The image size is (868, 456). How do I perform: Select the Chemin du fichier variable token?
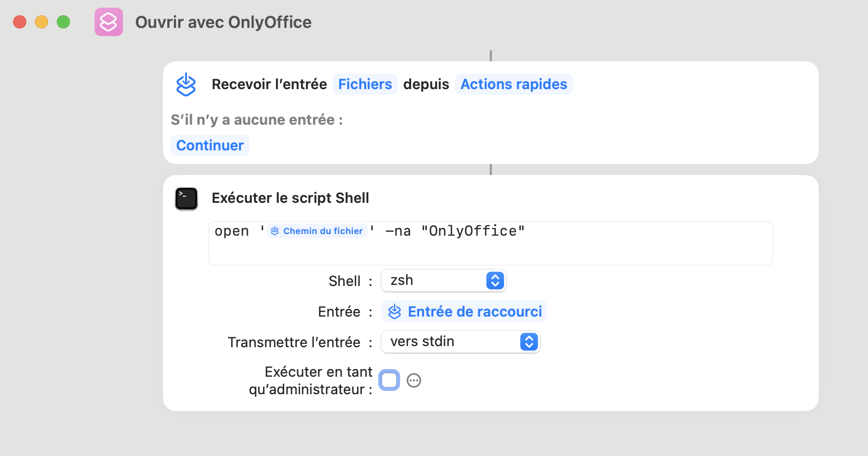pyautogui.click(x=317, y=231)
